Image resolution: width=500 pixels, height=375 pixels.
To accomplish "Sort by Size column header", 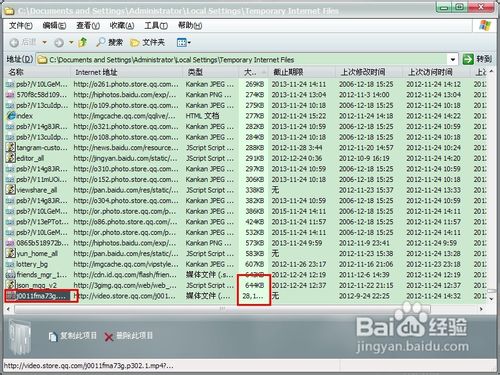I will (254, 72).
